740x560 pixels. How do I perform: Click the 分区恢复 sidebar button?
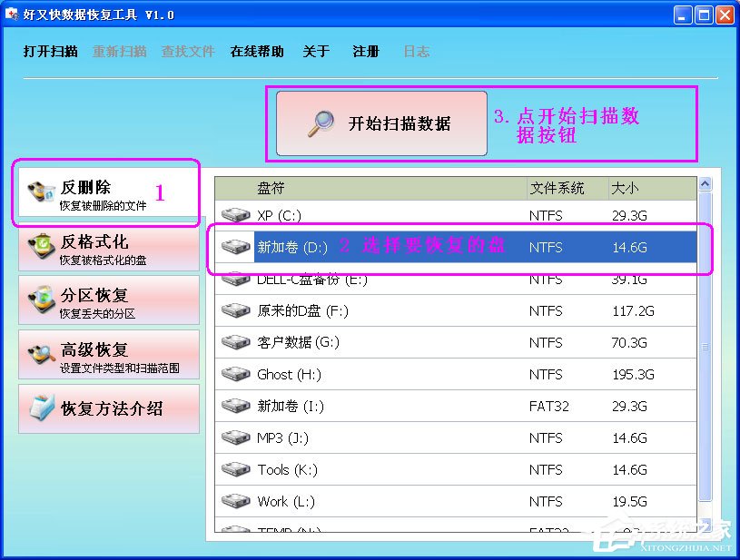[x=108, y=301]
